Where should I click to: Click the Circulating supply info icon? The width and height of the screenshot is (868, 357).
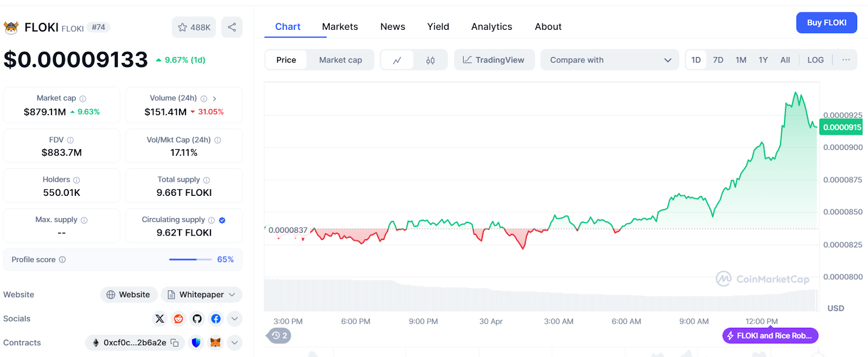tap(212, 220)
